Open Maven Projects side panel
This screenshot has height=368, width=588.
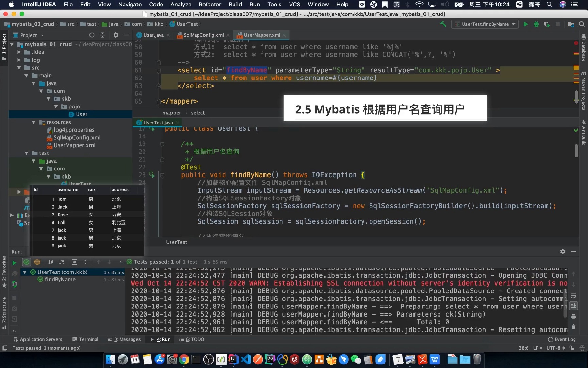(x=584, y=91)
